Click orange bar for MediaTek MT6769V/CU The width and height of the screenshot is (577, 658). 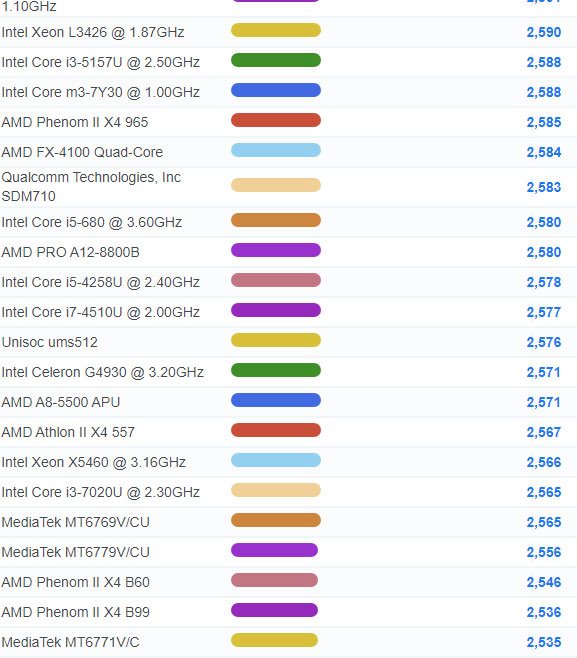click(276, 520)
